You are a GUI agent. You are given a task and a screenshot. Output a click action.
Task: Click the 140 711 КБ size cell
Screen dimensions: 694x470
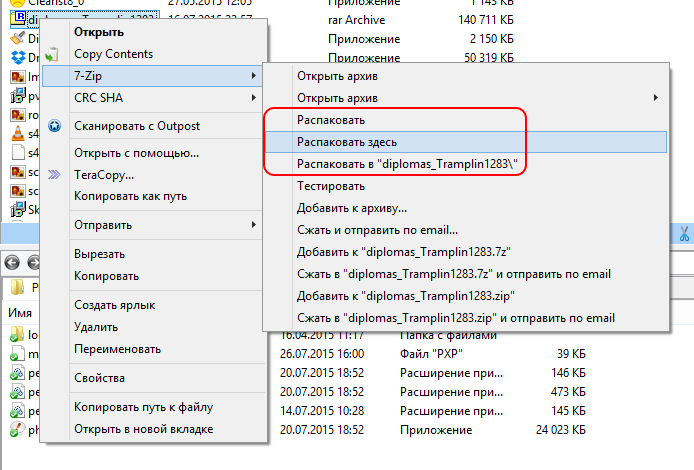[486, 20]
